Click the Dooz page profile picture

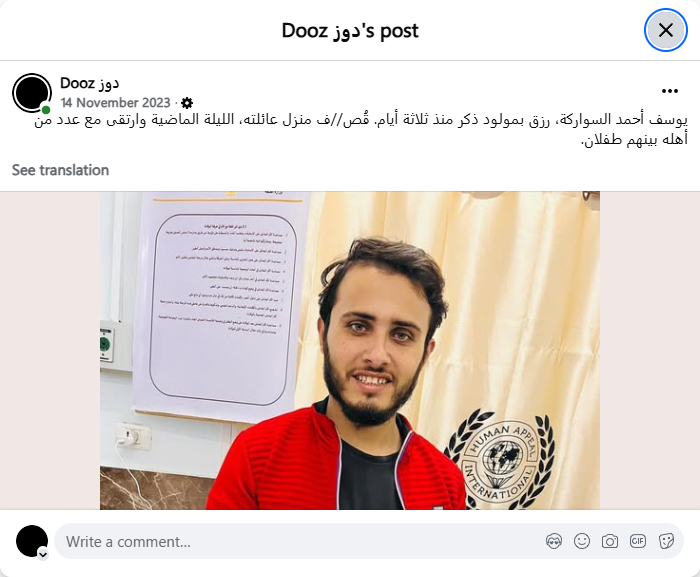pyautogui.click(x=32, y=92)
